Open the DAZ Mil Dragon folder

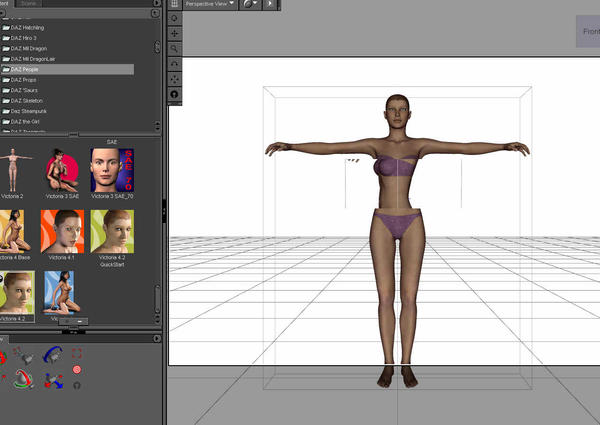pyautogui.click(x=25, y=49)
